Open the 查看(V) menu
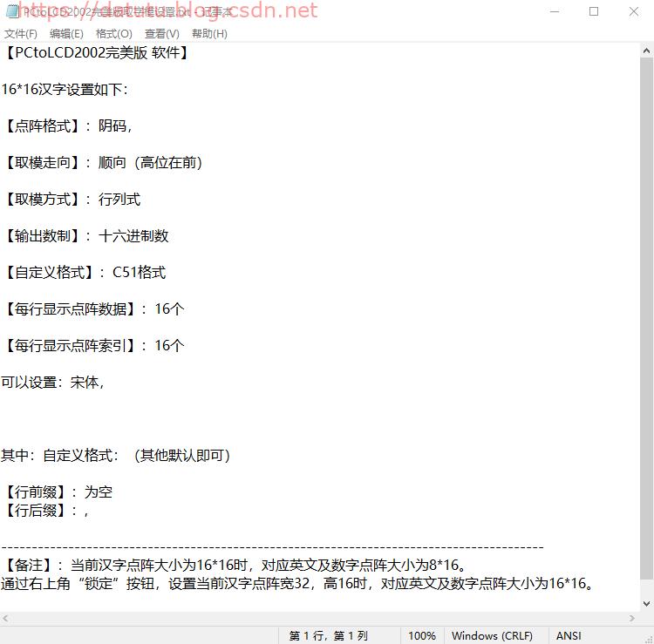Image resolution: width=654 pixels, height=644 pixels. (161, 33)
